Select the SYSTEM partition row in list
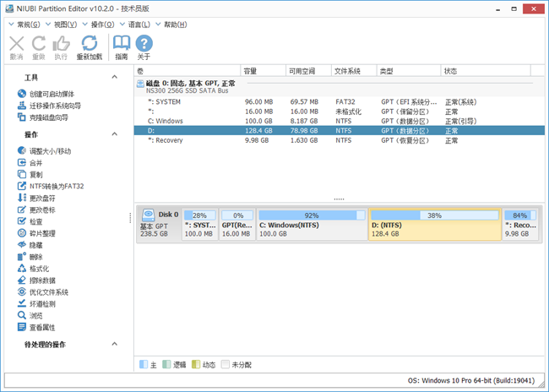This screenshot has width=549, height=392. (339, 102)
